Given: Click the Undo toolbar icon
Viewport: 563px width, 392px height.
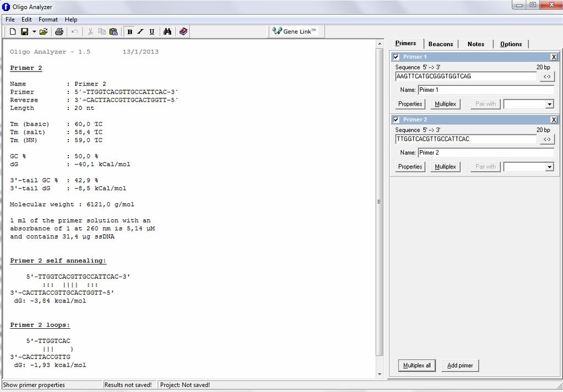Looking at the screenshot, I should [x=75, y=31].
